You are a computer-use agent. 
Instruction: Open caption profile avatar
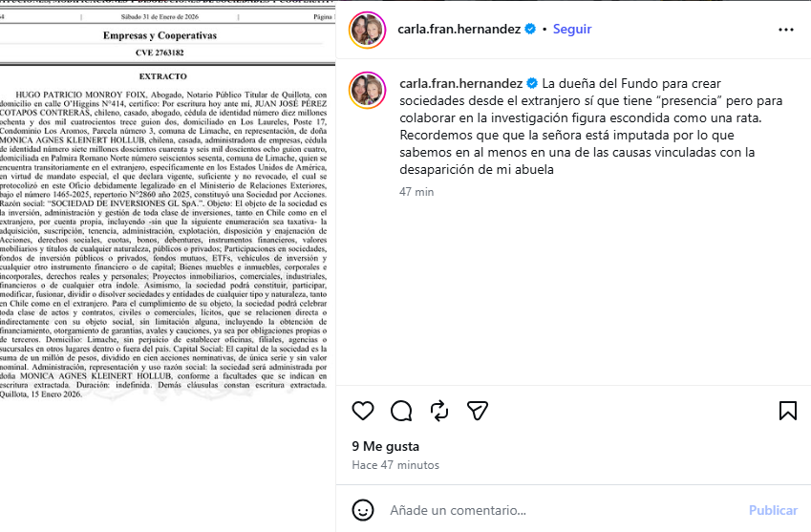coord(367,90)
